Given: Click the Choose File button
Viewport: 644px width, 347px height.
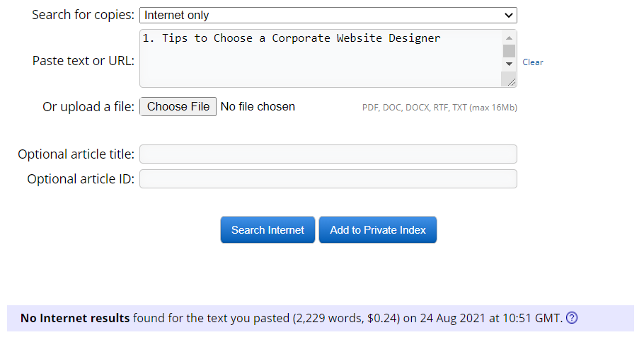Looking at the screenshot, I should (178, 106).
